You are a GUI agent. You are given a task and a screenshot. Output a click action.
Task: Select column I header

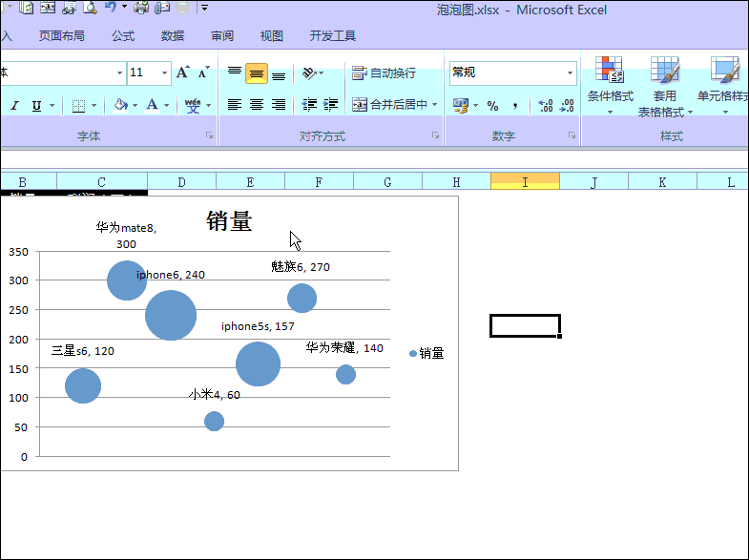point(525,181)
